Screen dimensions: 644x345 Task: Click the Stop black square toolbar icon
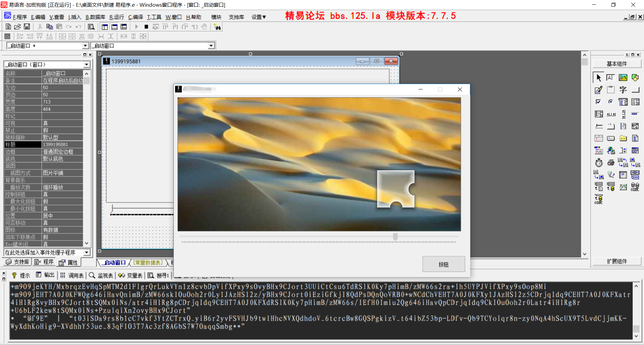coord(146,27)
